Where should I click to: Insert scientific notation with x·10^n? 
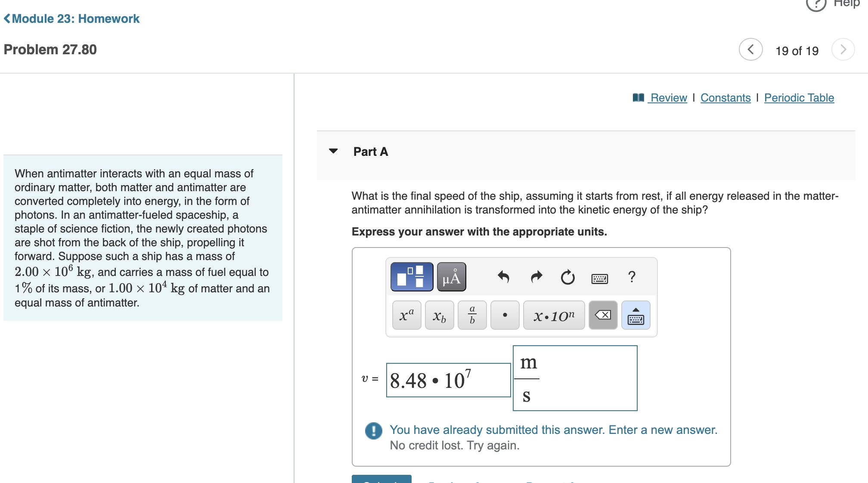click(x=554, y=315)
